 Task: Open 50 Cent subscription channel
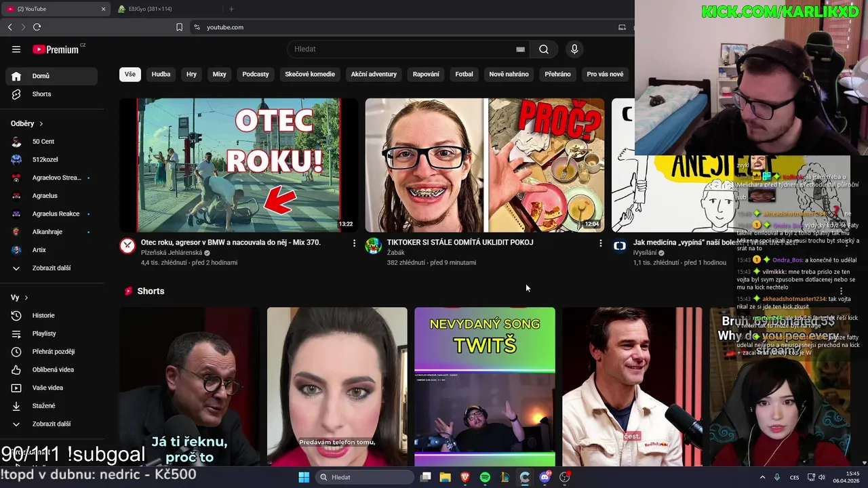[52, 142]
